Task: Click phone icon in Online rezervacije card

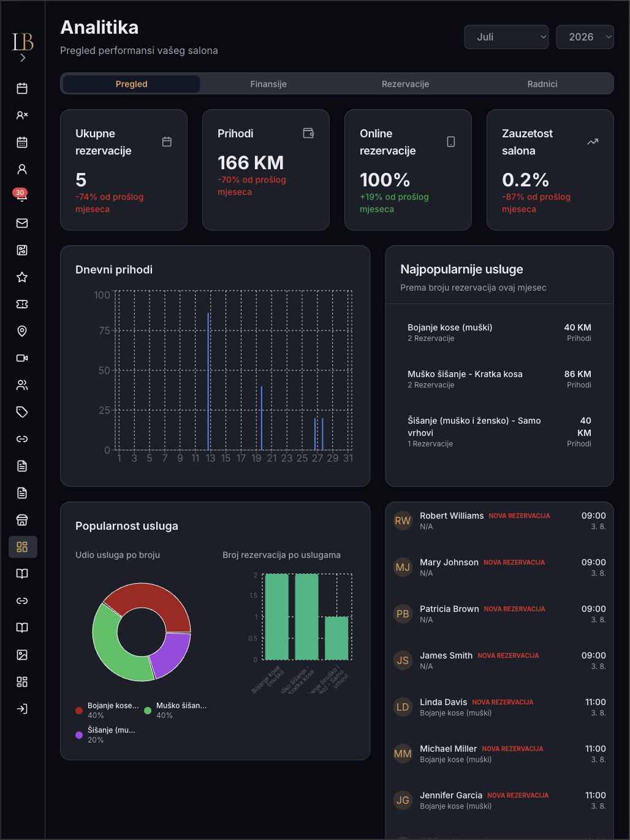Action: coord(451,142)
